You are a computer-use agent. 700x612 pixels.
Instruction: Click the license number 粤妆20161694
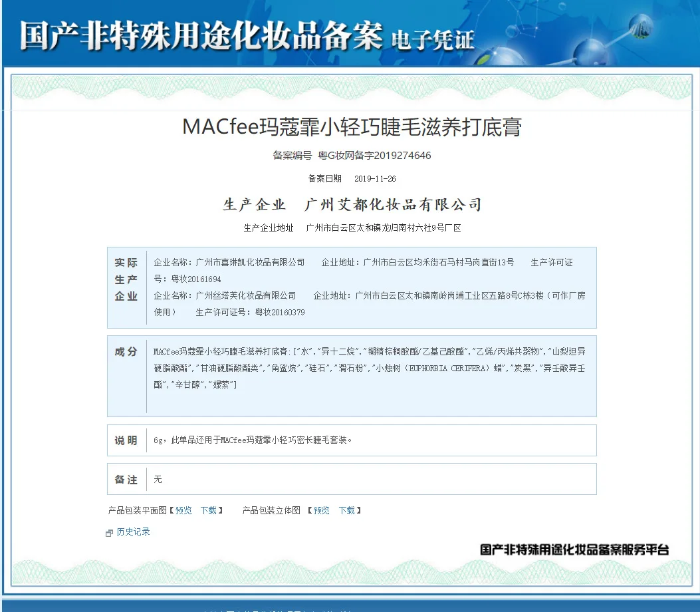point(196,279)
